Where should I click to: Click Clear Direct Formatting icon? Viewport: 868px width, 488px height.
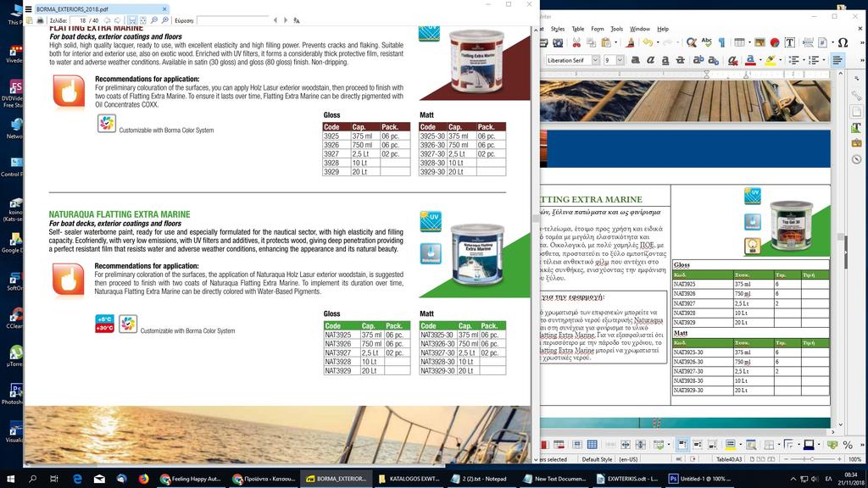733,60
